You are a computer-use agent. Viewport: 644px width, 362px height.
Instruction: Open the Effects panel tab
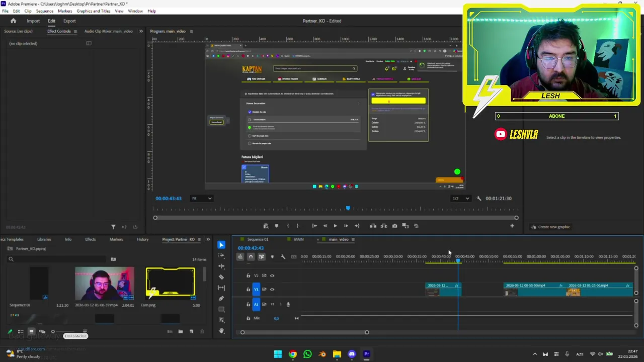click(91, 240)
